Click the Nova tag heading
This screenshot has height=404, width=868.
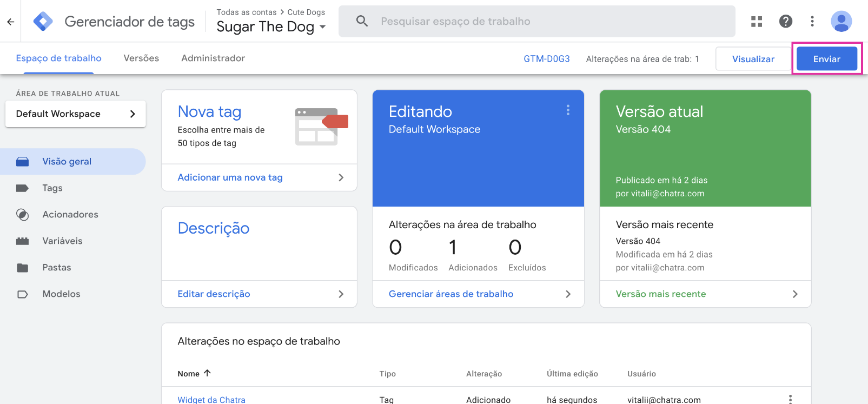pos(210,111)
